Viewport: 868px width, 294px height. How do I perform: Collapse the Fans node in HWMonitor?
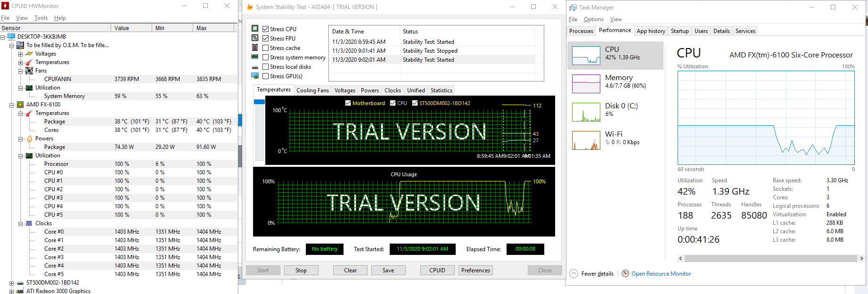coord(21,71)
